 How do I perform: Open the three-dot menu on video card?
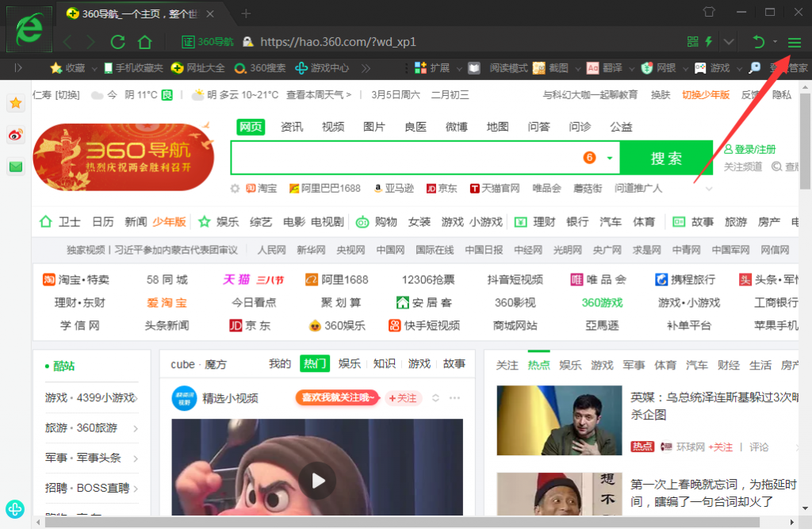point(454,398)
